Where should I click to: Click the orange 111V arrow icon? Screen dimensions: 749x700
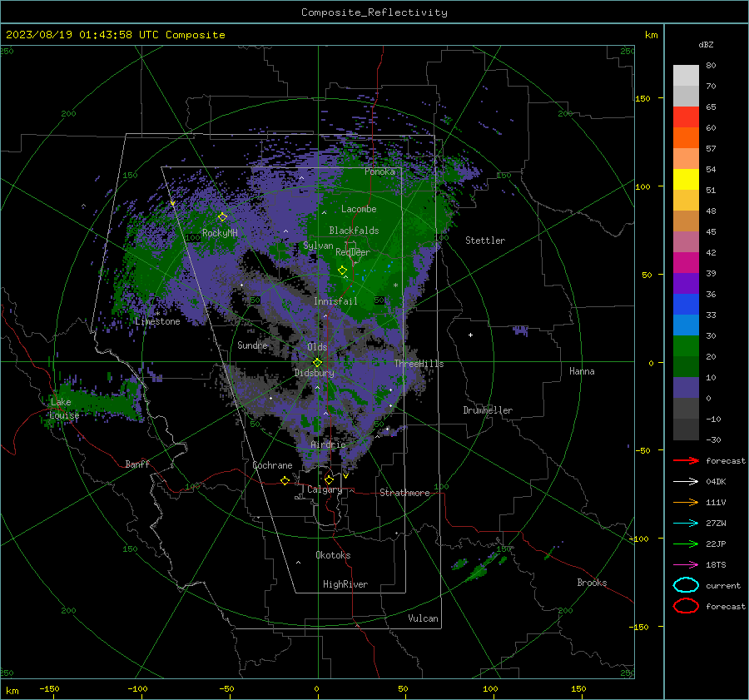coord(686,502)
